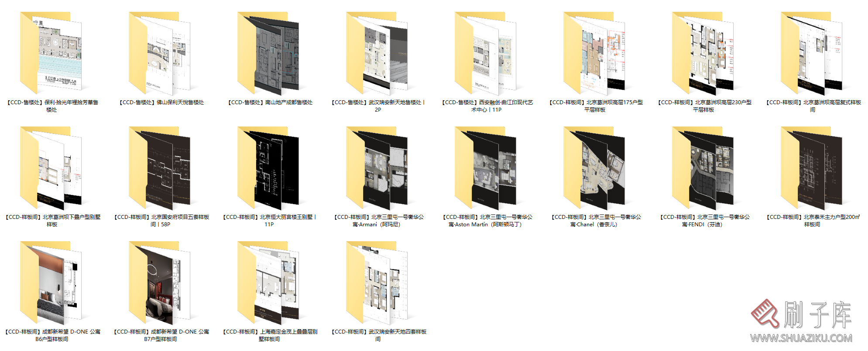Click the FENDI (芬迪) folder icon
Screen dimensions: 868x351
[x=703, y=168]
